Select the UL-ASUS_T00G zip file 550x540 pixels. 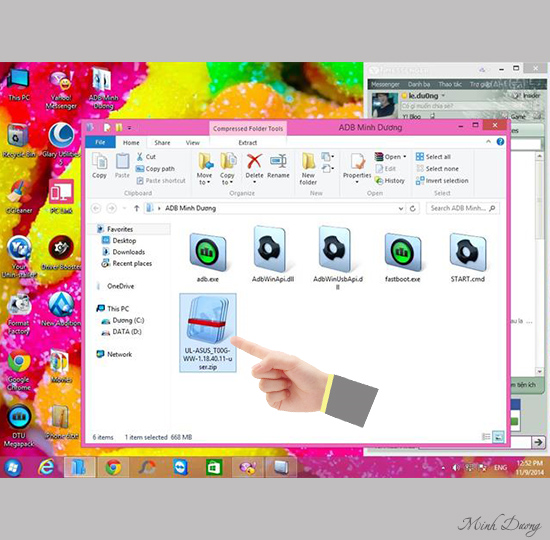coord(208,333)
